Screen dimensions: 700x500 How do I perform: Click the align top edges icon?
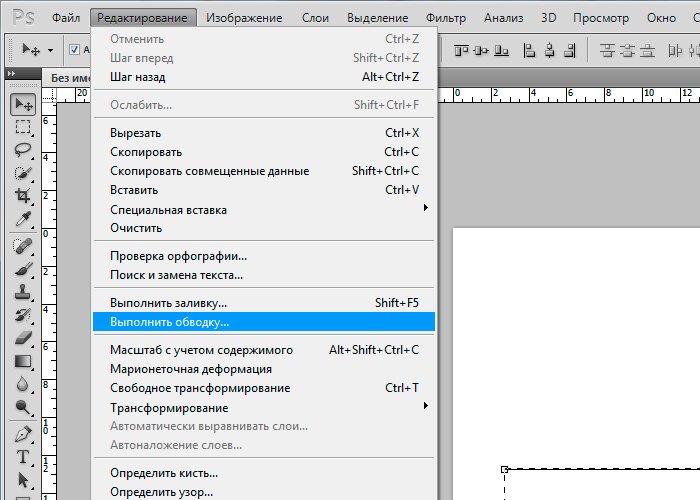click(463, 49)
